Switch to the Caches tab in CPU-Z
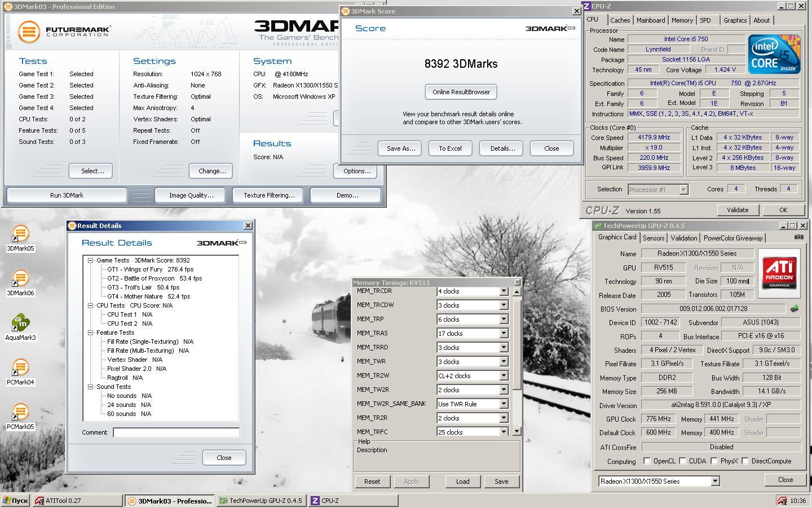Screen dimensions: 812x508 tap(620, 20)
